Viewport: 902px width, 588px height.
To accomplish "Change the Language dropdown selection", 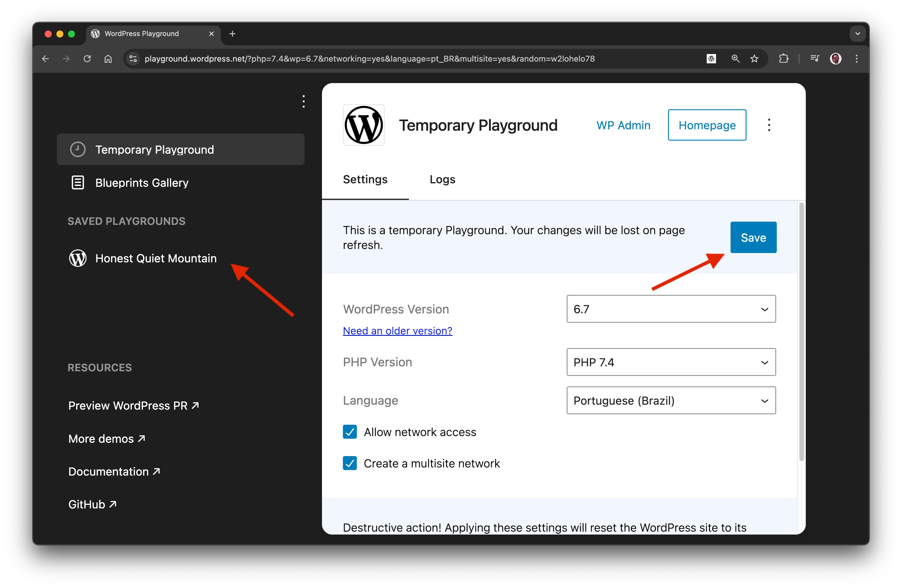I will click(671, 400).
